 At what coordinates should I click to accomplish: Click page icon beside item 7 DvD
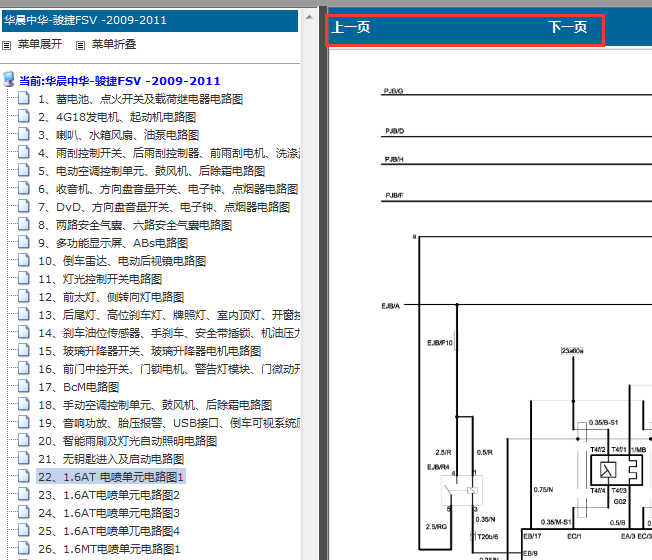coord(24,206)
